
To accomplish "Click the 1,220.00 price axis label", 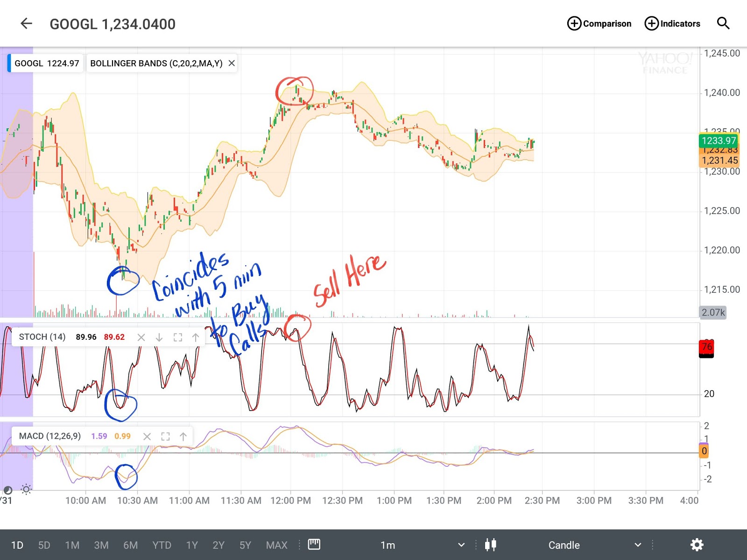I will 722,250.
